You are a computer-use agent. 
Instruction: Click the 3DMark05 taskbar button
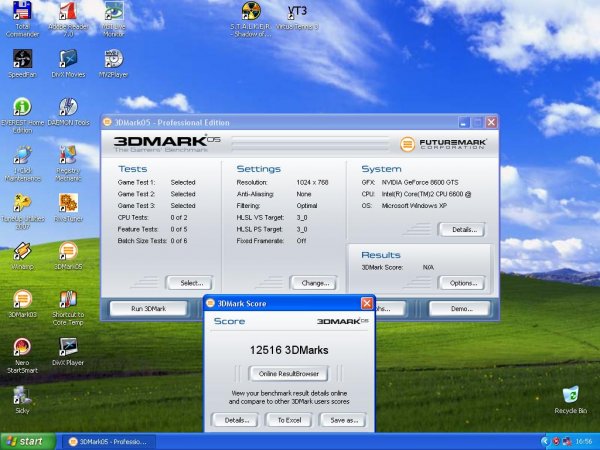108,442
